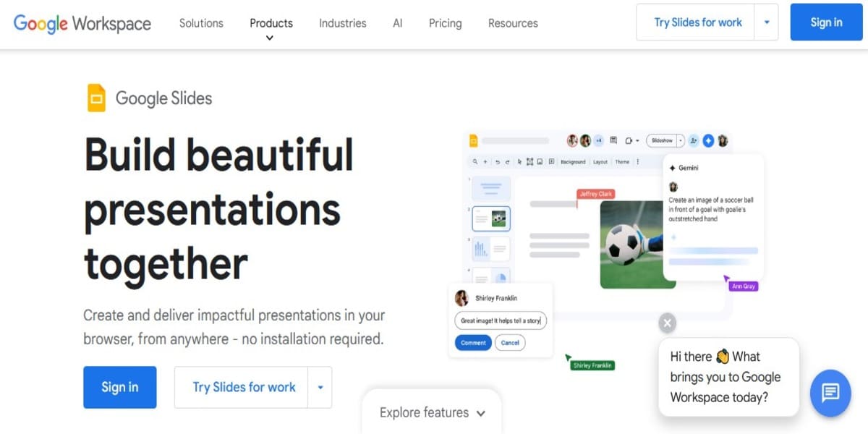Select the Redo icon in the Slides toolbar
Screen dimensions: 868x434
click(509, 161)
